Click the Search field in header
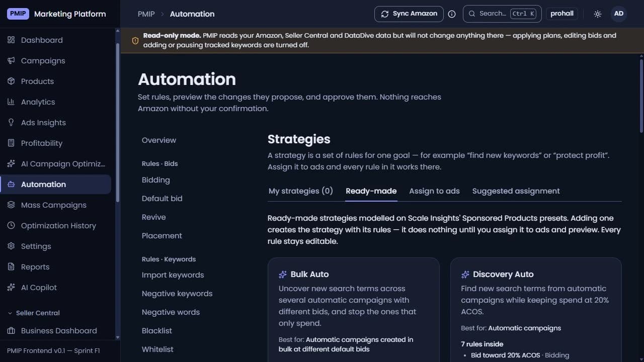 pyautogui.click(x=502, y=14)
